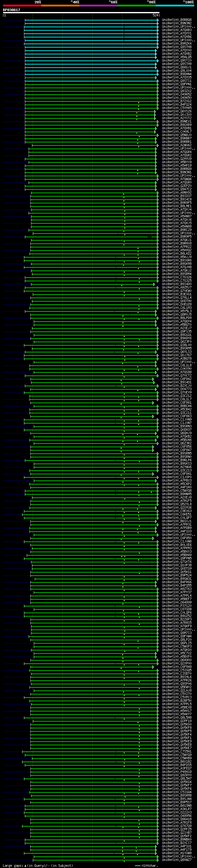Select the UniRef100_A2XEJ8 hit label

(177, 497)
